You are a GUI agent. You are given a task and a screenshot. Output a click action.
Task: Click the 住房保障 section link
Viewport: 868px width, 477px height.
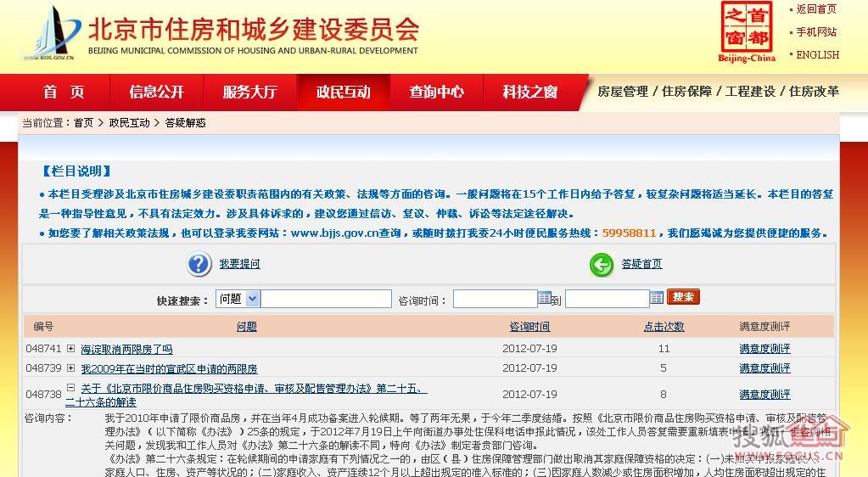click(686, 92)
